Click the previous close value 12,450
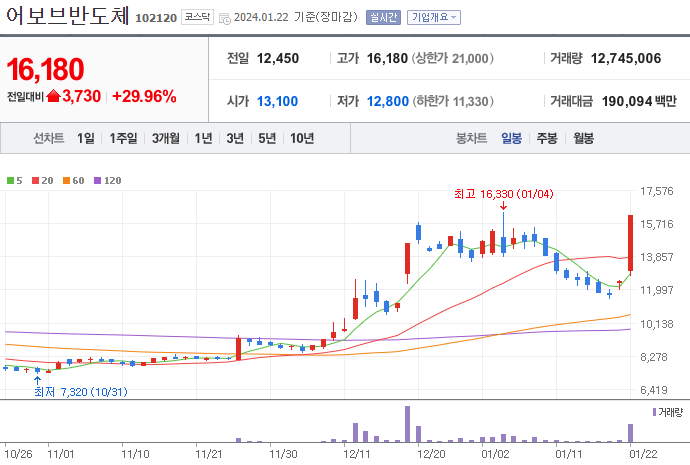690x465 pixels. (x=278, y=58)
